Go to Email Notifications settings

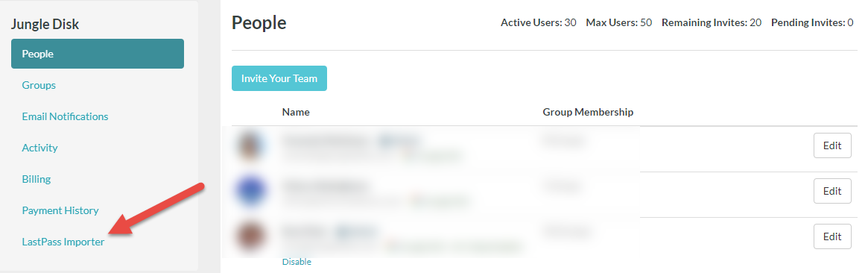pos(65,116)
